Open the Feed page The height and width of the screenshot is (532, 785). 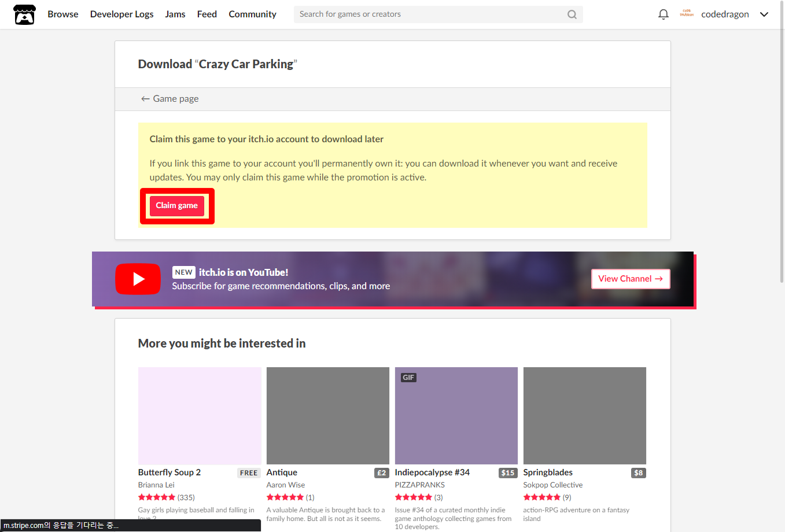207,14
